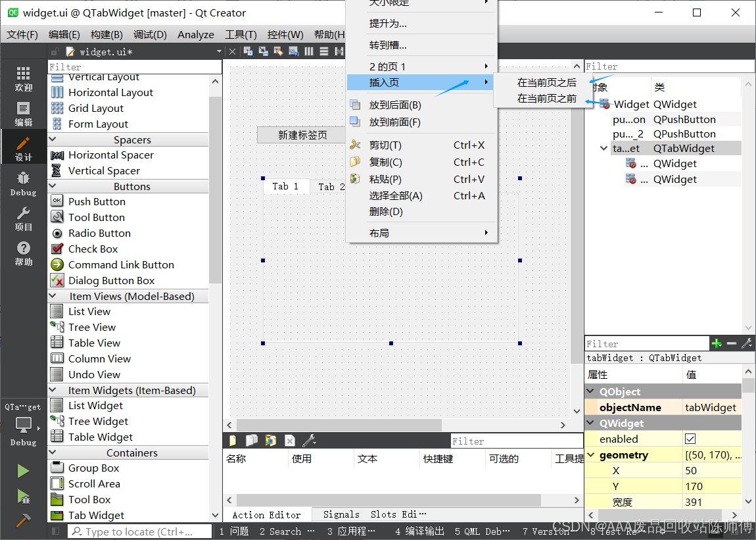Activate the Edit Tab Order tool icon
The image size is (756, 540).
(293, 51)
